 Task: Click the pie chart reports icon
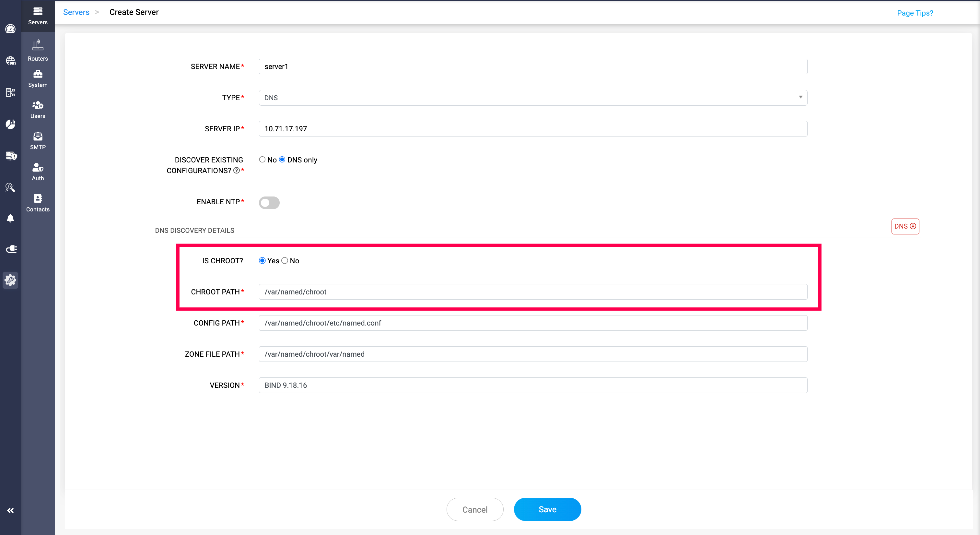pos(10,124)
